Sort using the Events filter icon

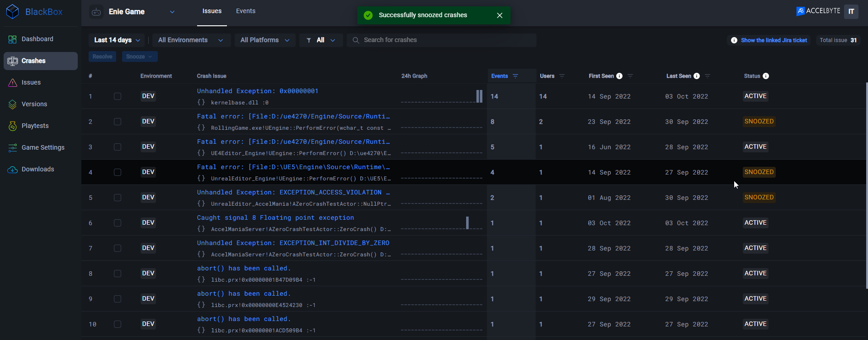(x=515, y=76)
